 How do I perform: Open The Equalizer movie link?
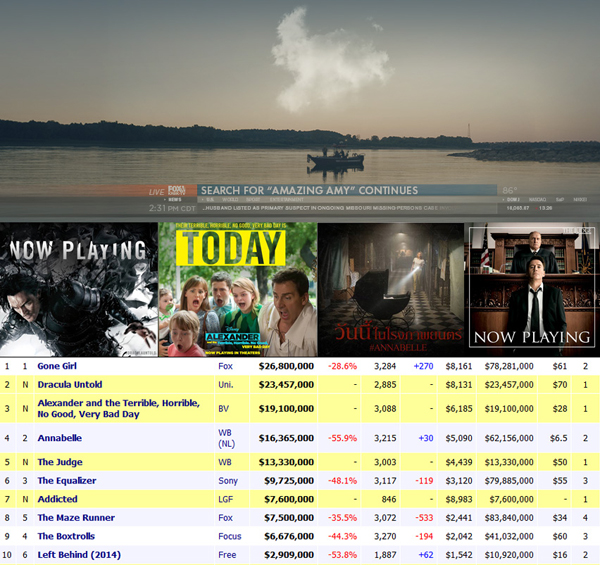coord(67,480)
